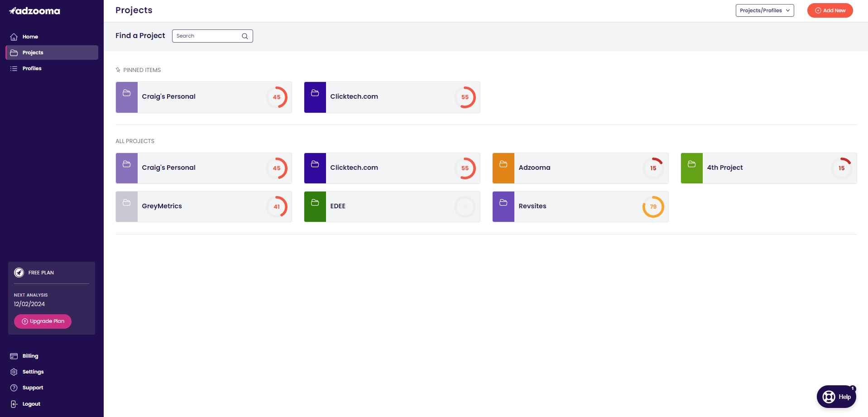Click the Help lifebuoy icon
Viewport: 868px width, 417px height.
tap(829, 397)
